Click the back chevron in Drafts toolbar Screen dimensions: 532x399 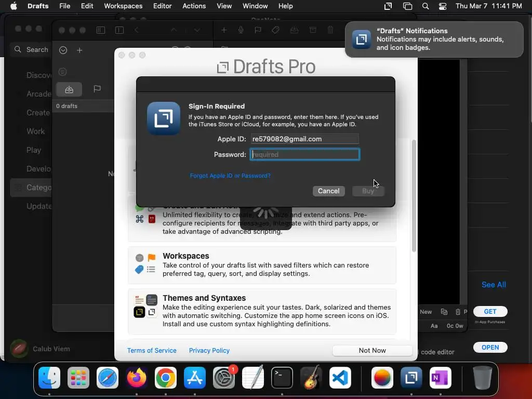(137, 30)
